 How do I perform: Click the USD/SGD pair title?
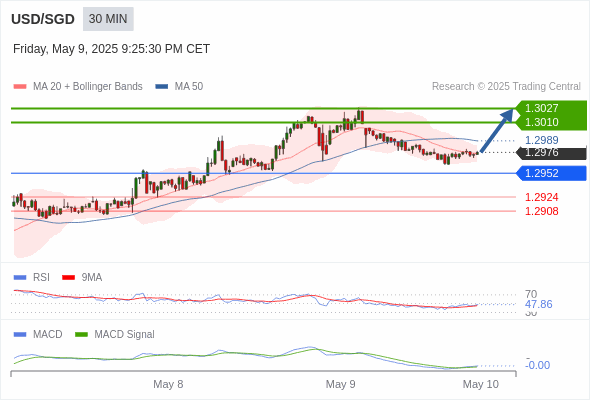[x=43, y=19]
